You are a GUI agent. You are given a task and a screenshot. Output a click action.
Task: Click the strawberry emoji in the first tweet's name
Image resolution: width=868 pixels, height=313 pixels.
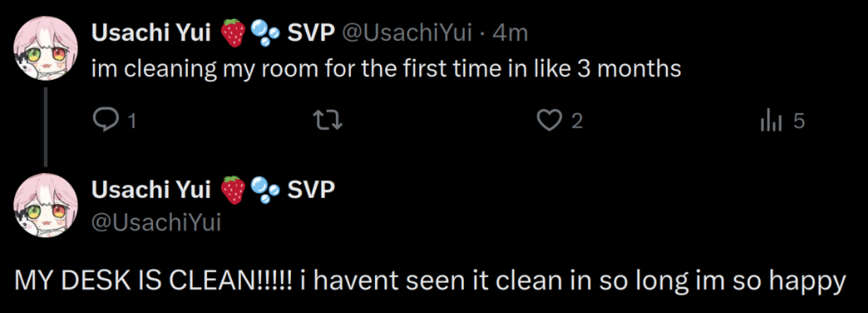click(x=233, y=33)
